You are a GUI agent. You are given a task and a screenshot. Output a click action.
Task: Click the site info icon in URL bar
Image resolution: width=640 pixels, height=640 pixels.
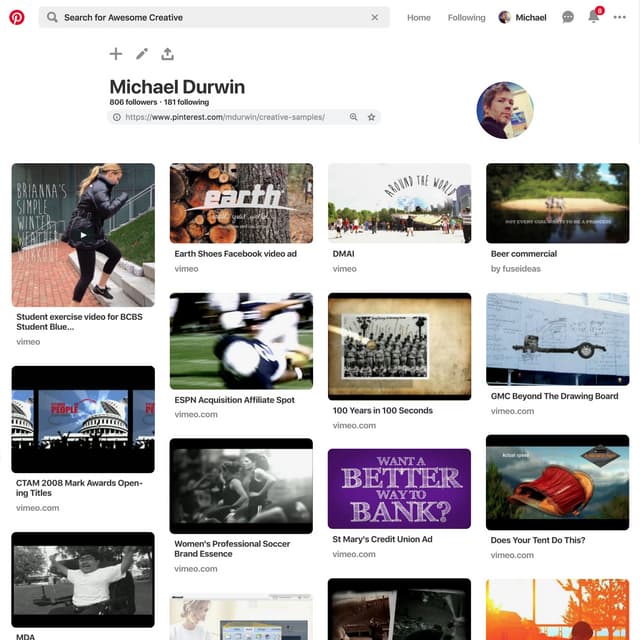117,117
